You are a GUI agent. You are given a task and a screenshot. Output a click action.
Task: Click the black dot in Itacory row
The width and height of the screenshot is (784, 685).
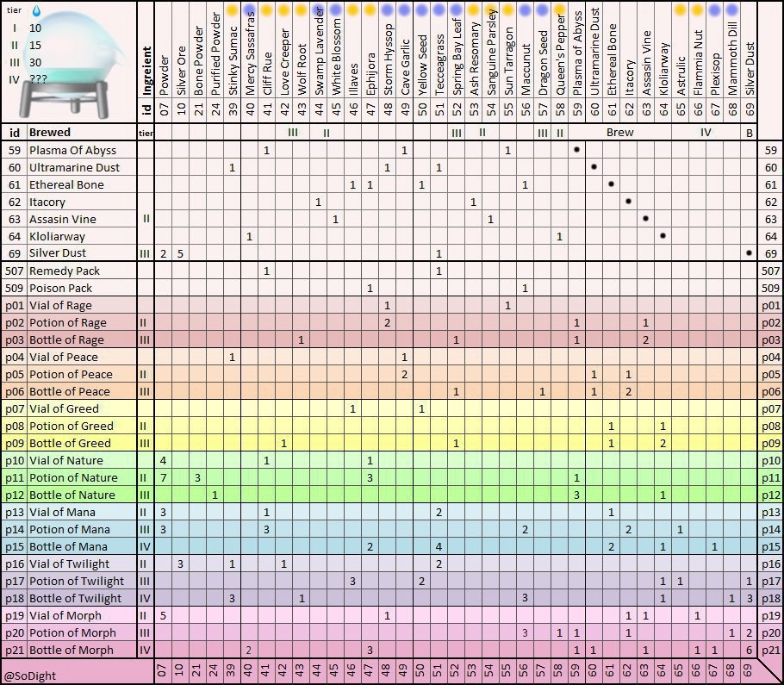[x=628, y=202]
